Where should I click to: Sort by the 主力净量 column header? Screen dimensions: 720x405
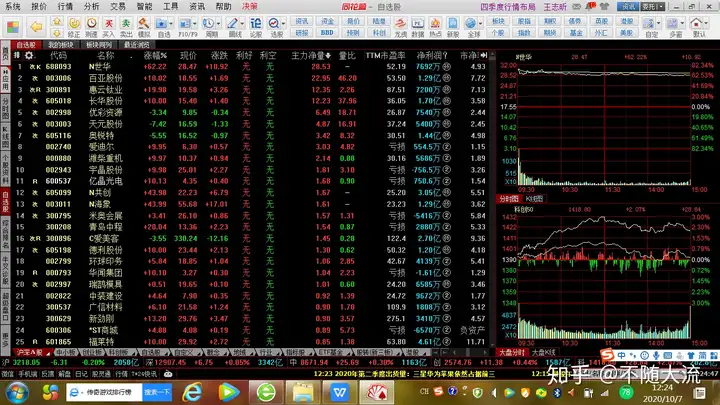[310, 56]
